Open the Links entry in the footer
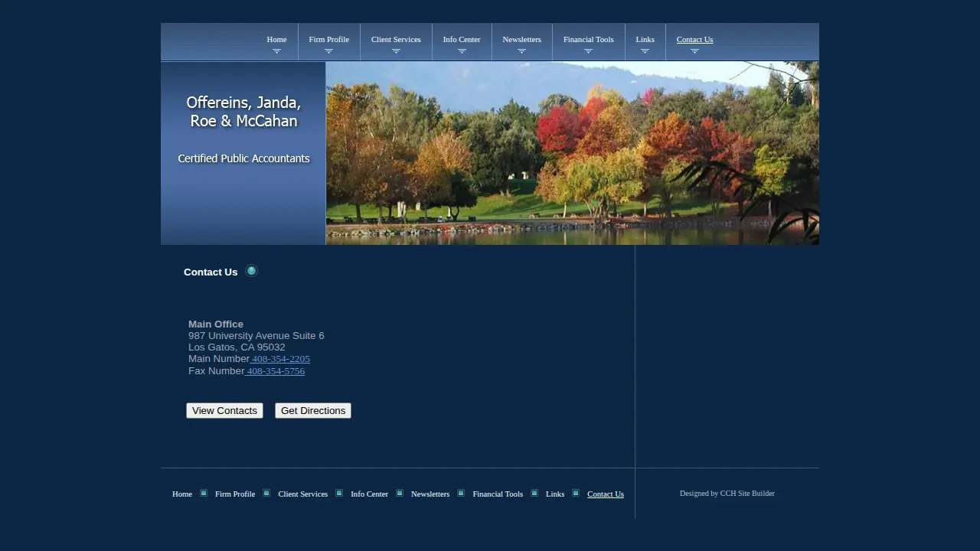Image resolution: width=980 pixels, height=551 pixels. point(555,494)
